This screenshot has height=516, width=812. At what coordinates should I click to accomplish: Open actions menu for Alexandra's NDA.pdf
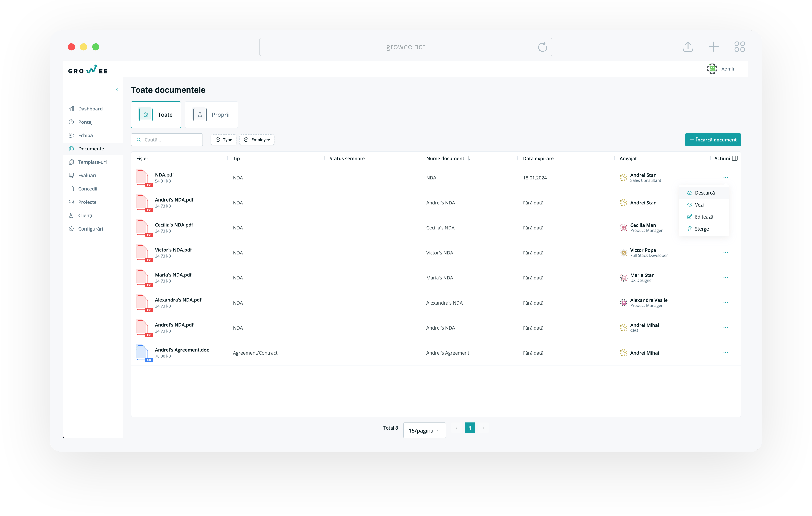click(x=725, y=303)
